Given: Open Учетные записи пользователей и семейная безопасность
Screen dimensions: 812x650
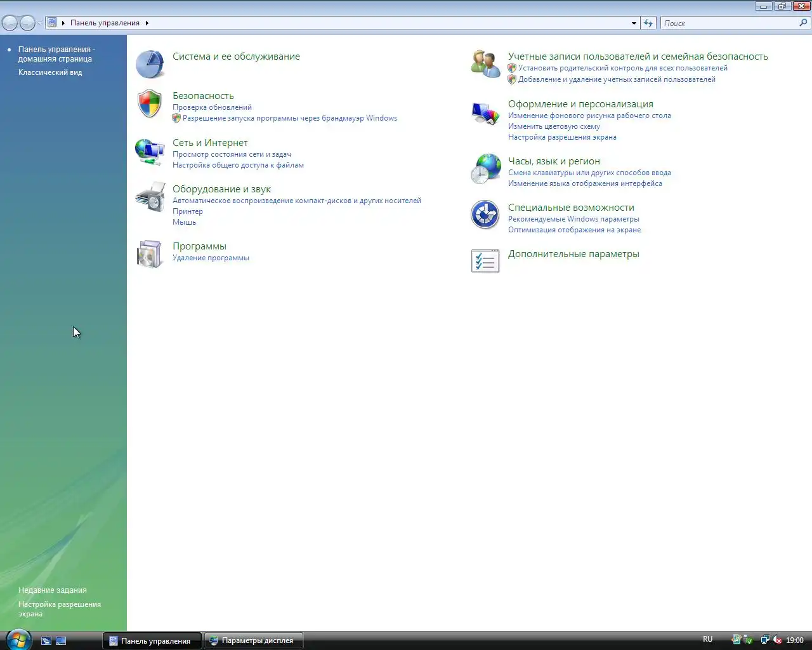Looking at the screenshot, I should tap(638, 56).
